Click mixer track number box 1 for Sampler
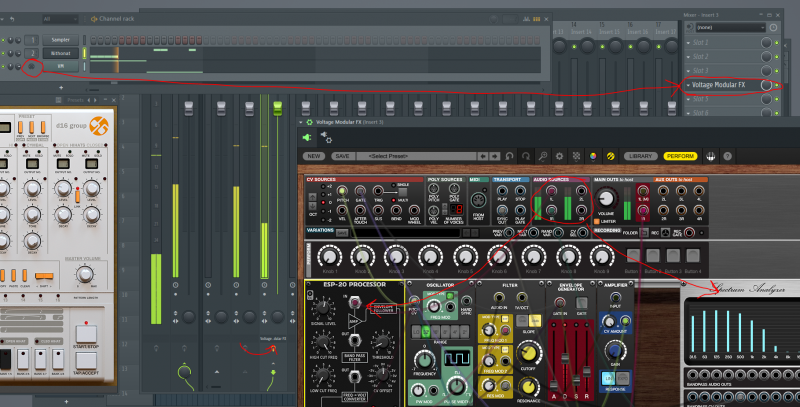This screenshot has height=407, width=800. [32, 40]
